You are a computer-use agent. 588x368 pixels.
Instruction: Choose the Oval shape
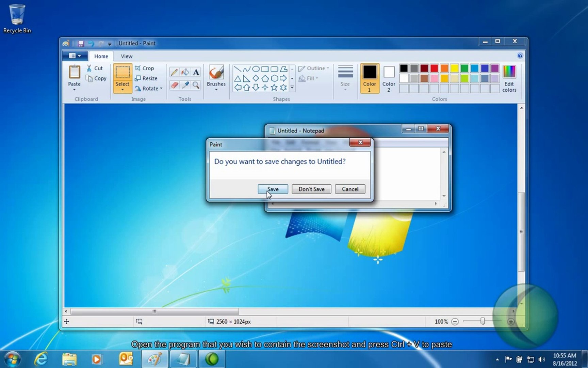[x=256, y=69]
